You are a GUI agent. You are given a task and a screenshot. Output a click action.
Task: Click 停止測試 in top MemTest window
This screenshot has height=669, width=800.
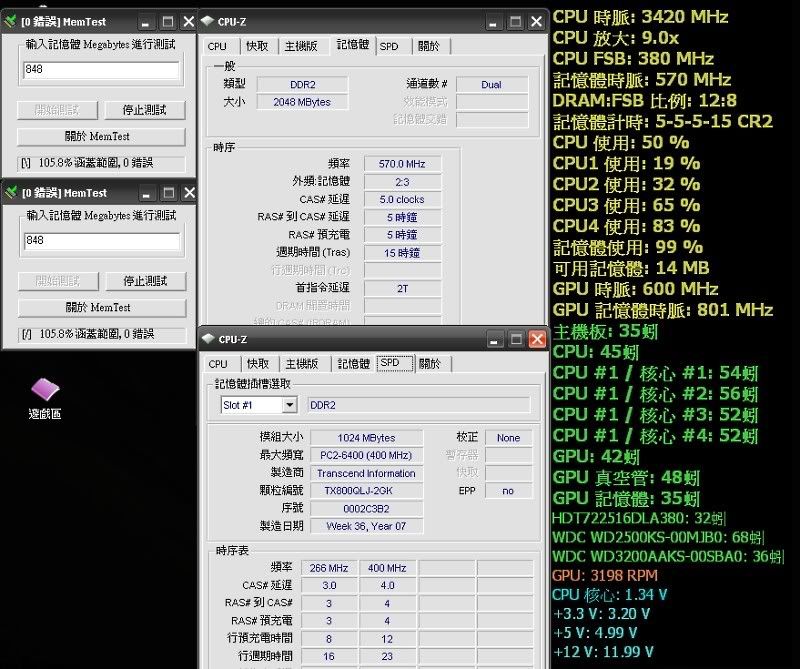click(145, 110)
